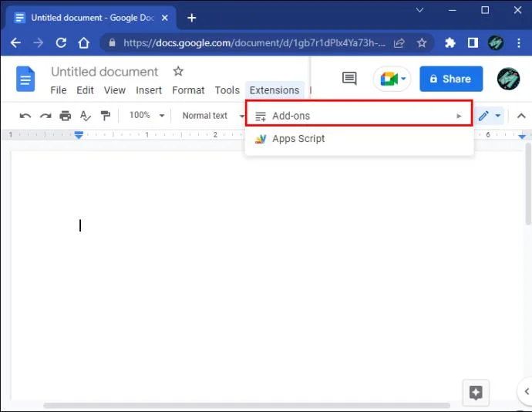
Task: Run spelling and grammar check icon
Action: click(85, 116)
